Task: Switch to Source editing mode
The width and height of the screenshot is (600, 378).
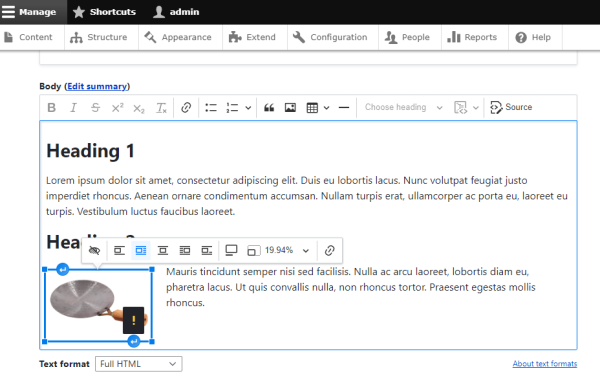Action: click(x=511, y=108)
